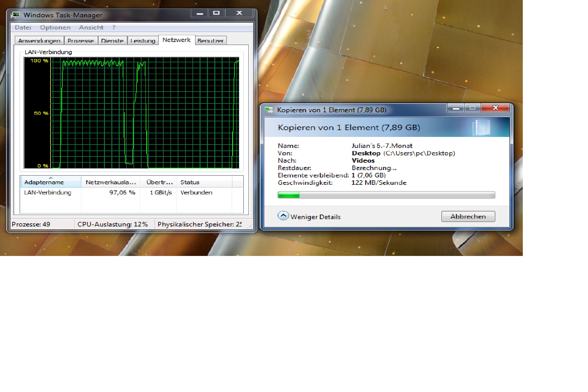Collapse details with Weniger Details chevron
Viewport: 588px width, 392px height.
point(283,216)
